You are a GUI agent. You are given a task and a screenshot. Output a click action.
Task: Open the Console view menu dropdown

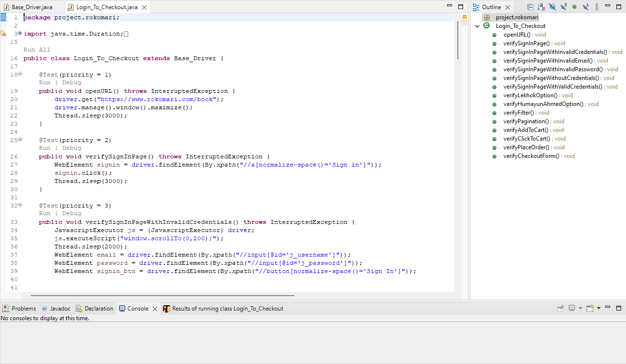(599, 308)
